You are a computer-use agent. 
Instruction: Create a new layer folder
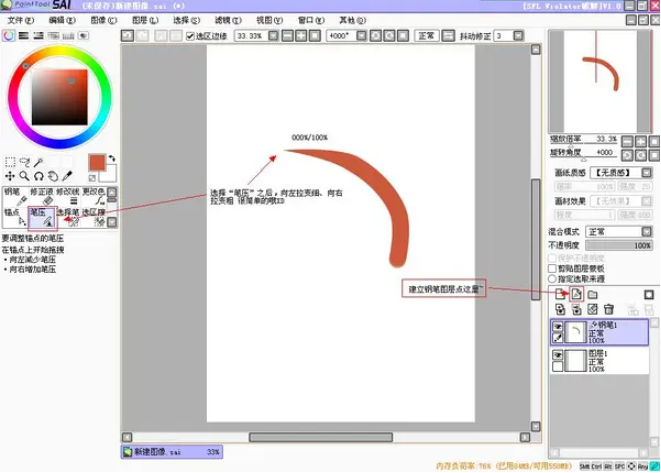592,294
